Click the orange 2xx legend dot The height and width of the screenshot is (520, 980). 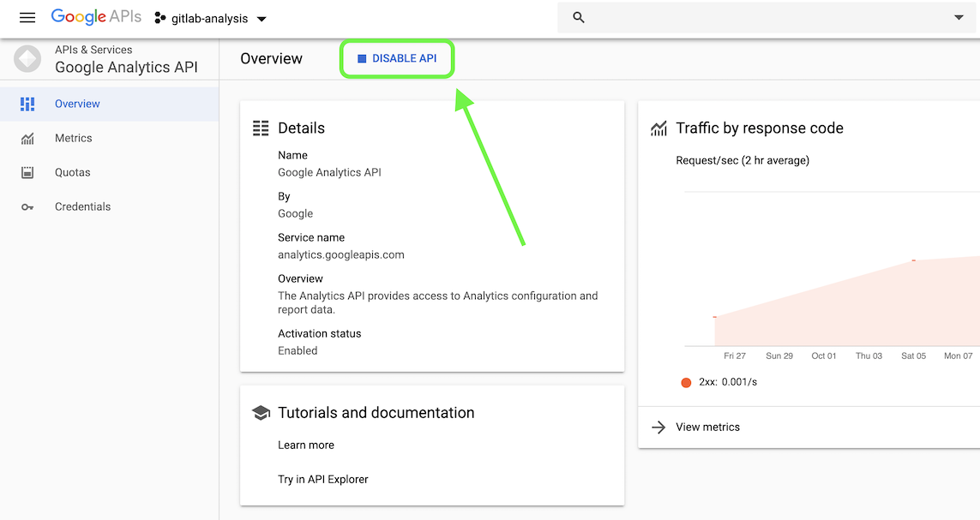tap(685, 382)
